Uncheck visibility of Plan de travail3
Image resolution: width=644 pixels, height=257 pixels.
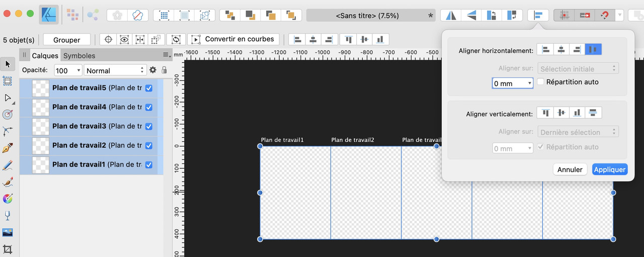pos(149,126)
